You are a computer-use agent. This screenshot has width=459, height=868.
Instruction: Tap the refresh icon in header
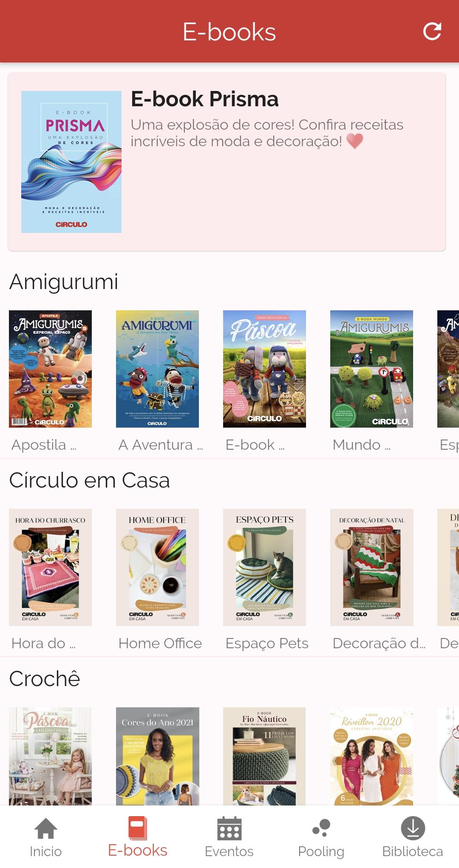click(432, 31)
